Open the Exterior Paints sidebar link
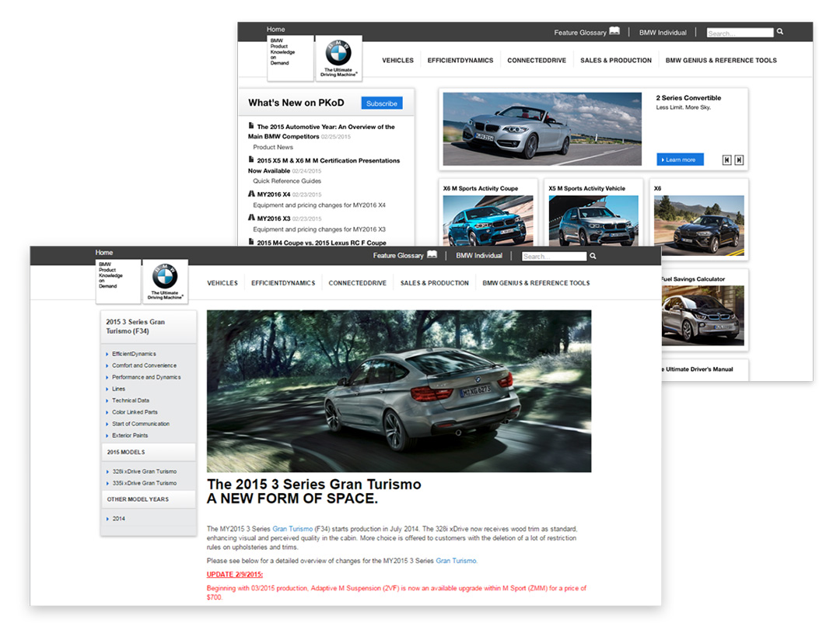This screenshot has height=630, width=840. point(130,436)
